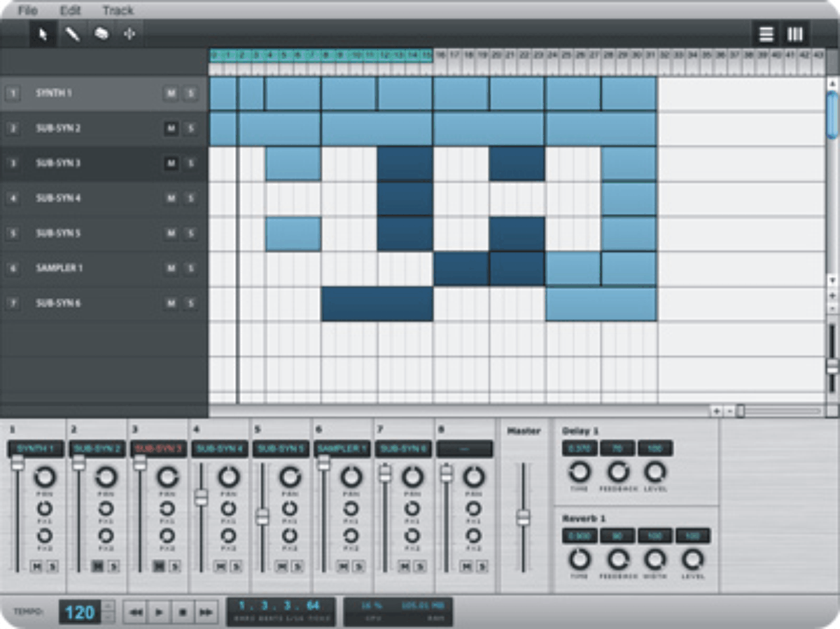Select the eraser tool

coord(101,33)
